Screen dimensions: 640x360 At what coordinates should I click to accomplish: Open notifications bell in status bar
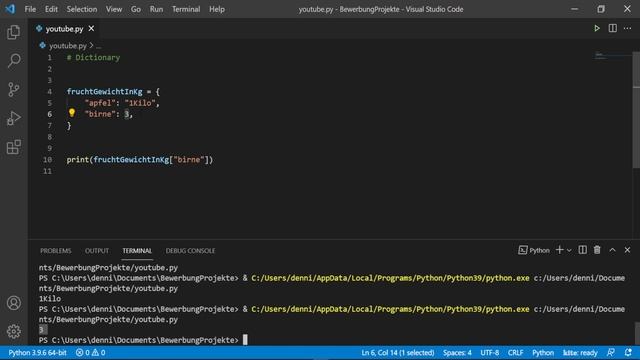(x=628, y=353)
